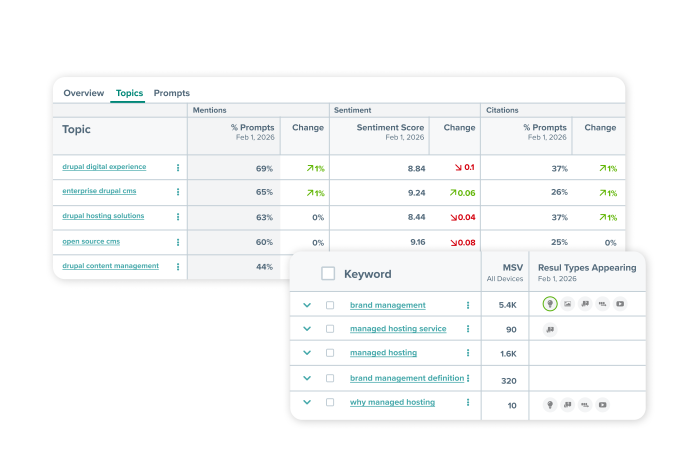
Task: Open the drupal hosting solutions topic link
Action: (103, 216)
